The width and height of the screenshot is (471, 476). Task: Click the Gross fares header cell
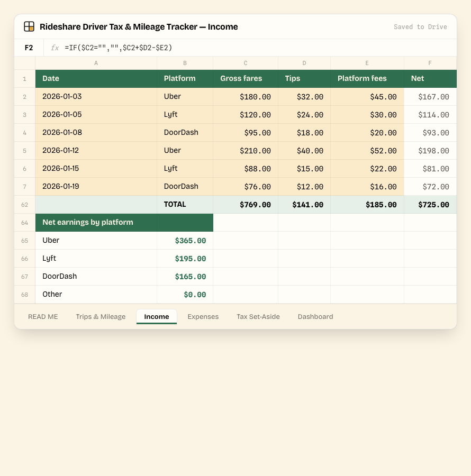click(246, 79)
